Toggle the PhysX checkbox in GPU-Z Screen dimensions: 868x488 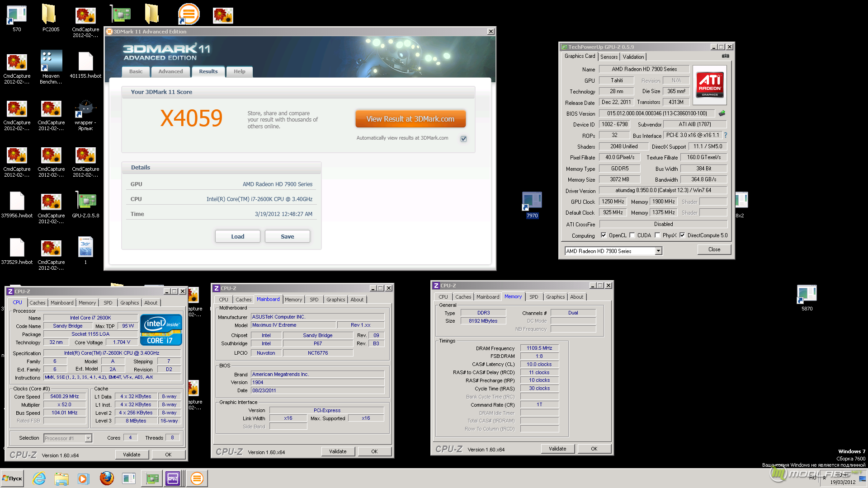click(657, 235)
